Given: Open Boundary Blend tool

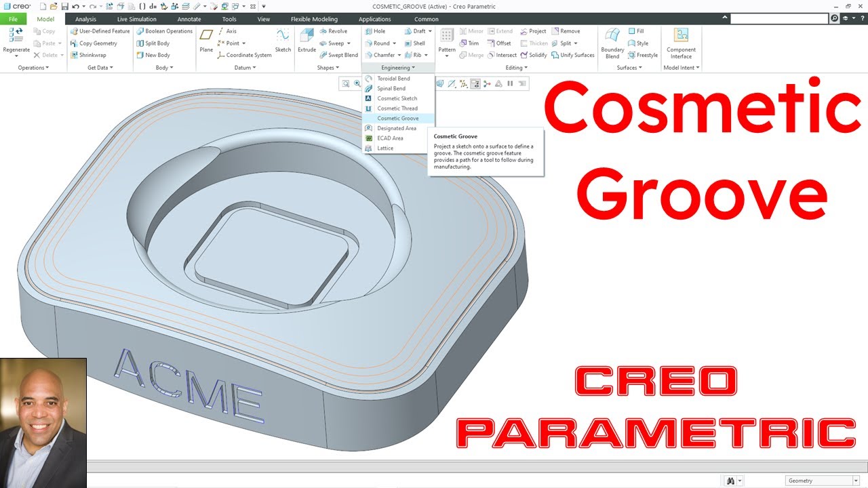Looking at the screenshot, I should coord(612,43).
